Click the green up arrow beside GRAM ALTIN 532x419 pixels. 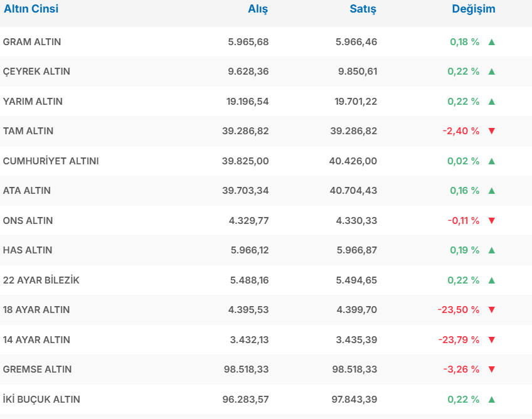pos(491,42)
